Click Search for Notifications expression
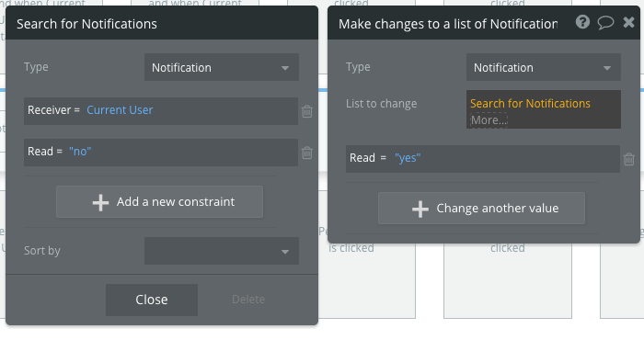The height and width of the screenshot is (340, 644). (530, 103)
